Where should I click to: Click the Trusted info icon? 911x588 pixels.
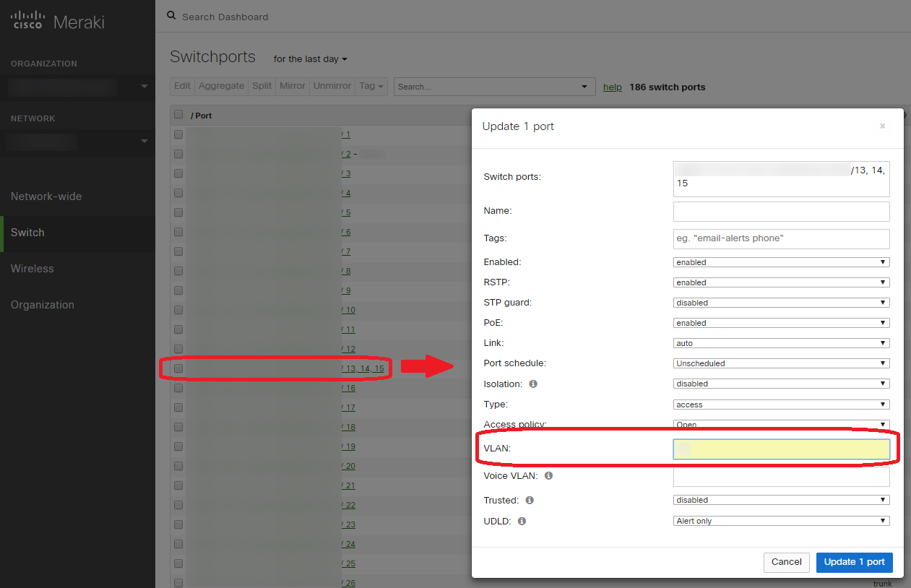530,500
